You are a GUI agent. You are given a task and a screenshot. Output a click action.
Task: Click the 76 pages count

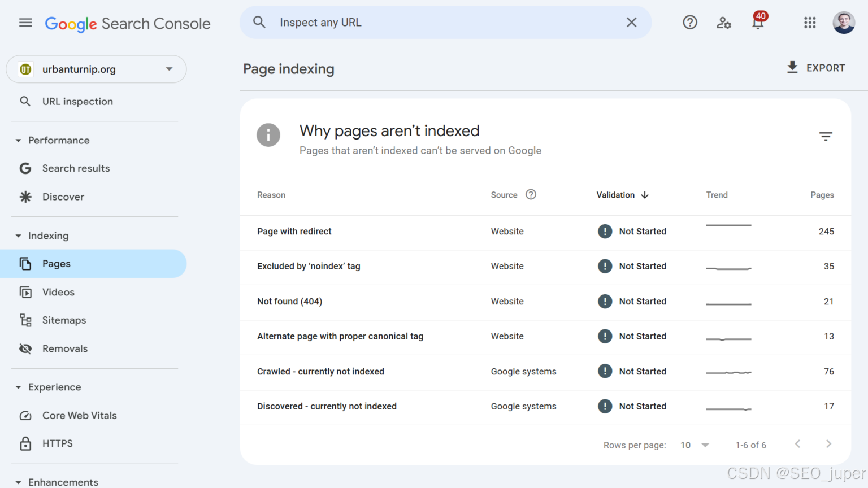(x=829, y=372)
